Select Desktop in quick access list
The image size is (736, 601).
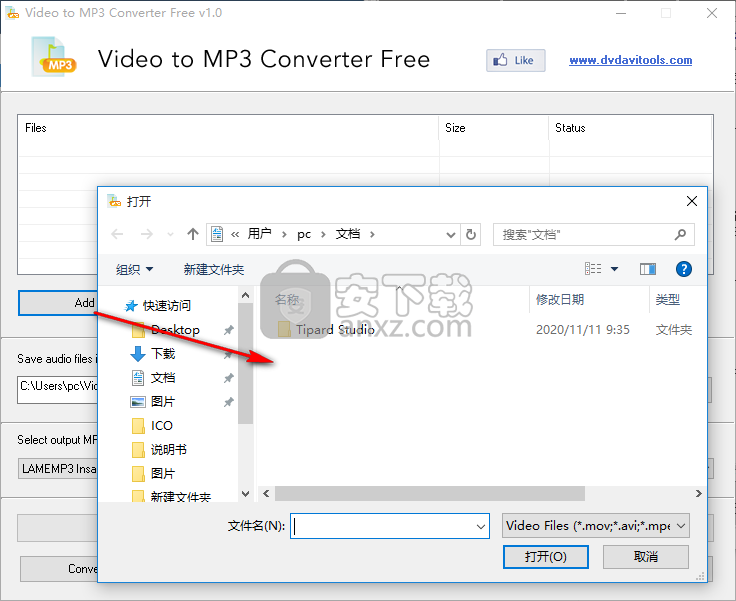175,330
